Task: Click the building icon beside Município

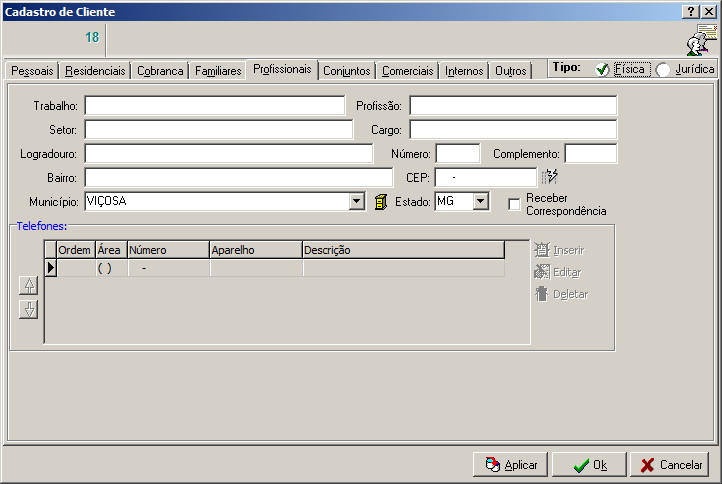Action: click(380, 202)
